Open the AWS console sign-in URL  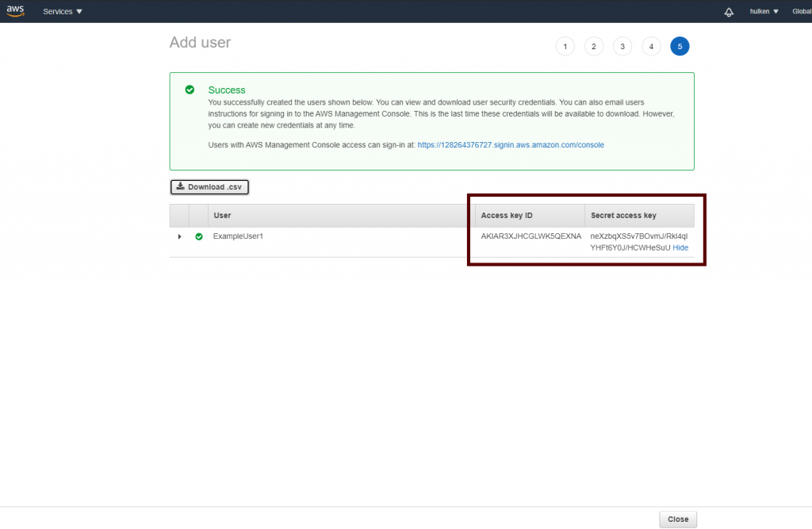coord(511,145)
